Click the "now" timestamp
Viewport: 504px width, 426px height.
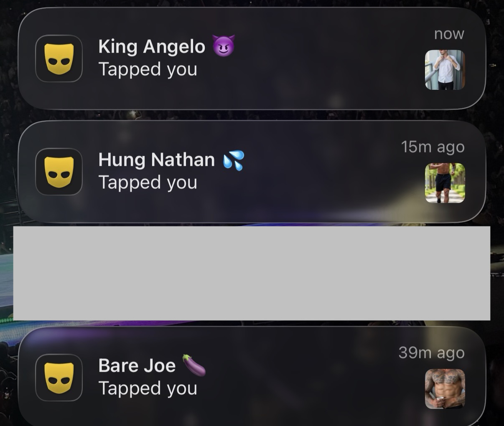[x=449, y=33]
